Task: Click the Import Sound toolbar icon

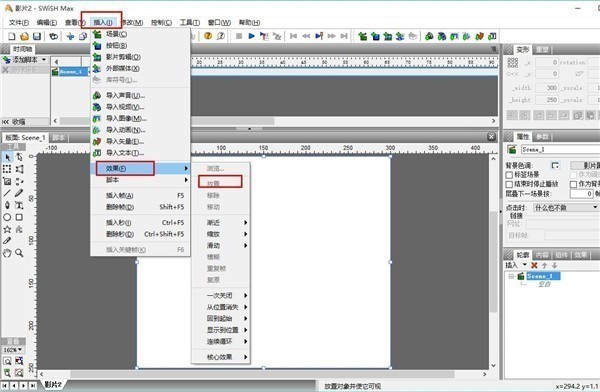Action: click(429, 36)
